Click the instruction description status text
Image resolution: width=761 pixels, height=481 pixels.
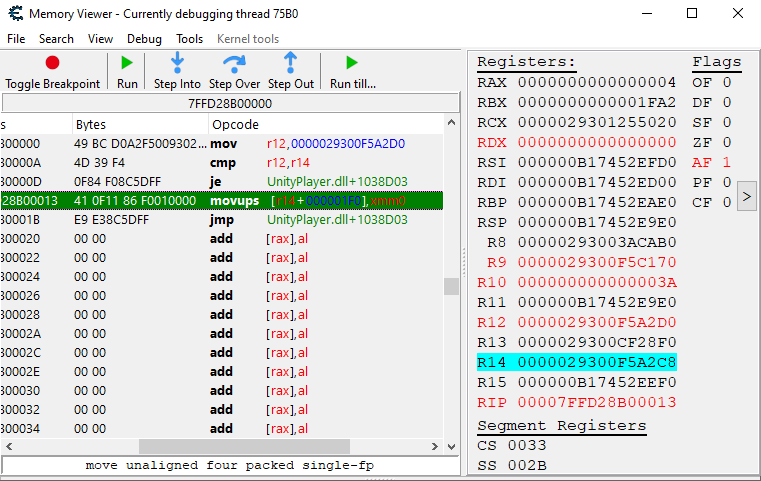coord(230,465)
